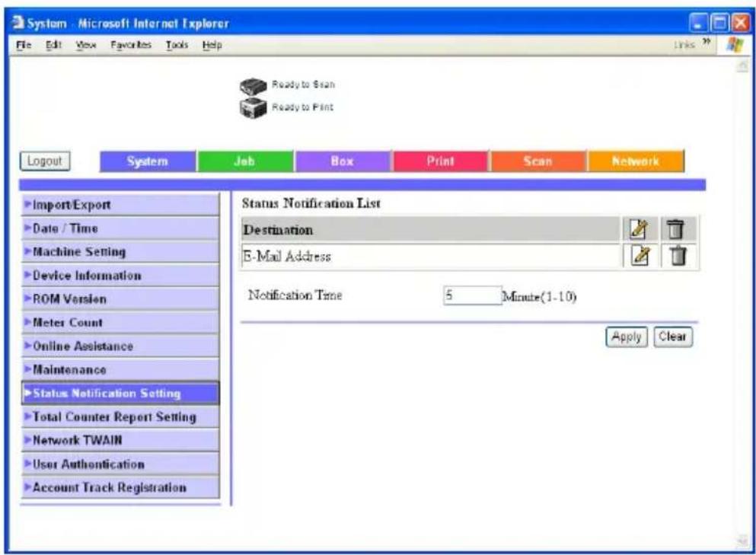756x555 pixels.
Task: Open the View menu
Action: tap(86, 45)
